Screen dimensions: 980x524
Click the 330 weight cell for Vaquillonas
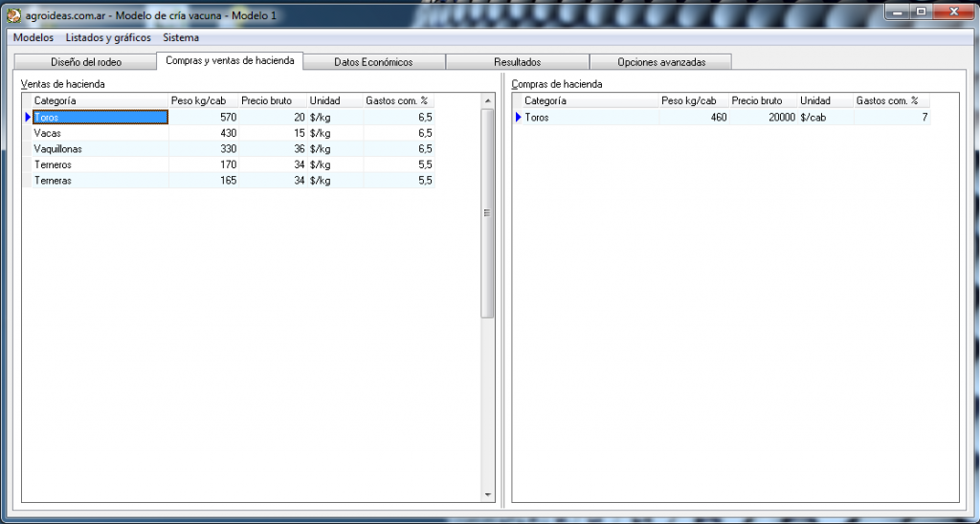coord(204,148)
